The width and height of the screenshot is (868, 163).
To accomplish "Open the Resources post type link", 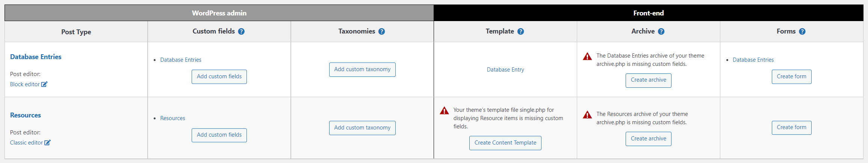I will [26, 115].
